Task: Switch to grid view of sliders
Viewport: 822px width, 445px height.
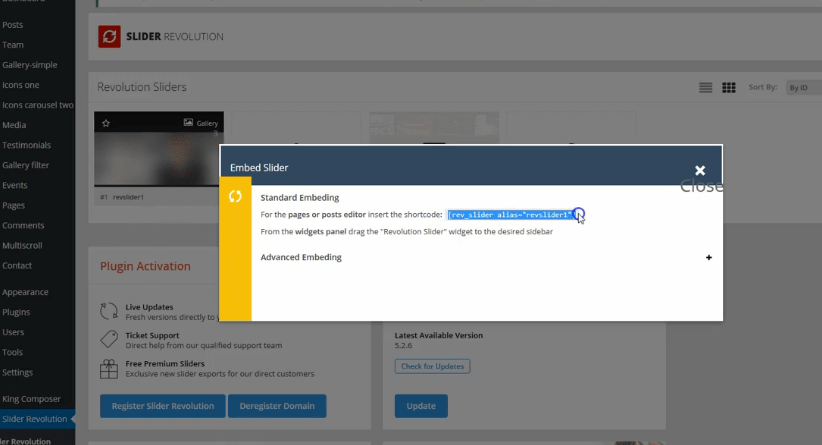Action: [x=729, y=88]
